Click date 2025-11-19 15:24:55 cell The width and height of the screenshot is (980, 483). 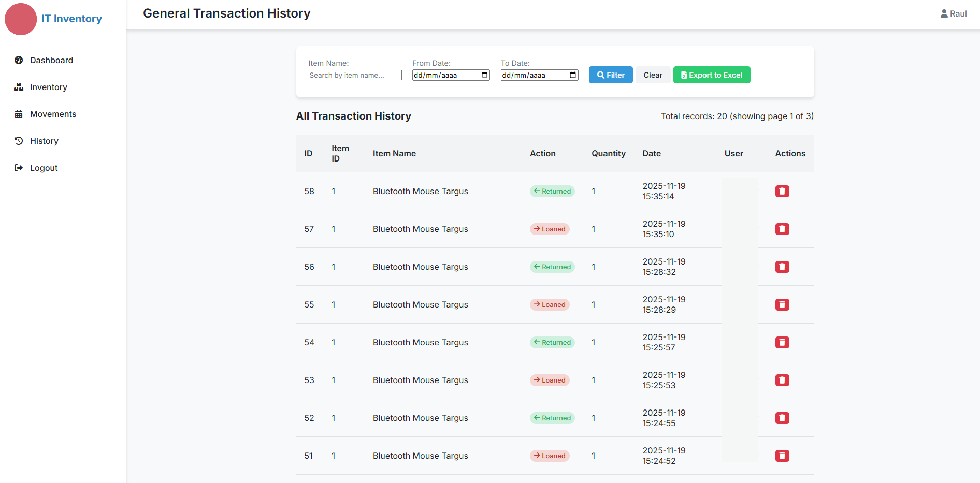[x=664, y=418]
